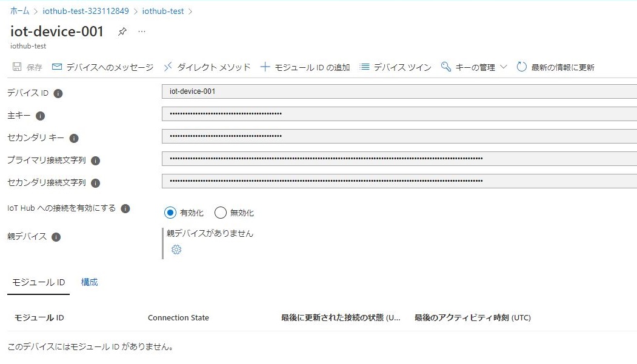Click モジュール ID の追加 plus icon
The width and height of the screenshot is (637, 364).
pos(265,67)
